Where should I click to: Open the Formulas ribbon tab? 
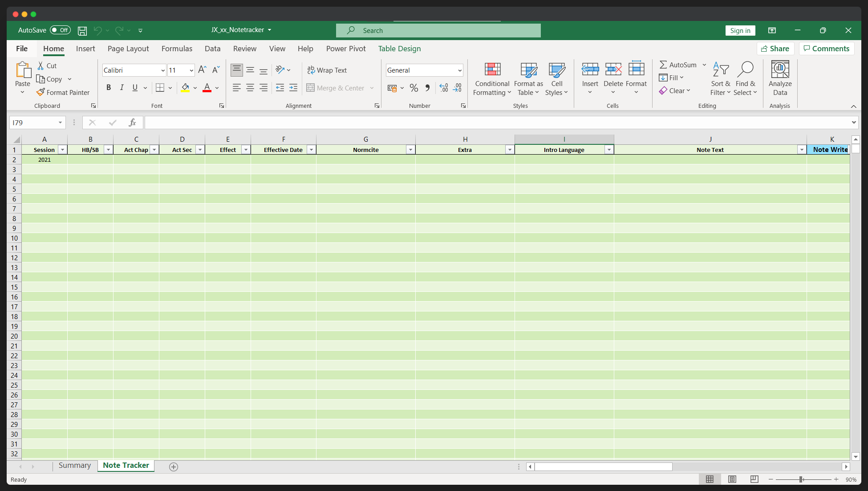click(177, 49)
